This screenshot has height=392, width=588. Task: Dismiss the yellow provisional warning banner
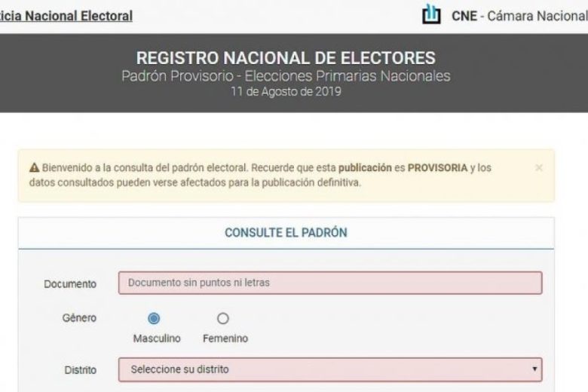click(x=539, y=167)
